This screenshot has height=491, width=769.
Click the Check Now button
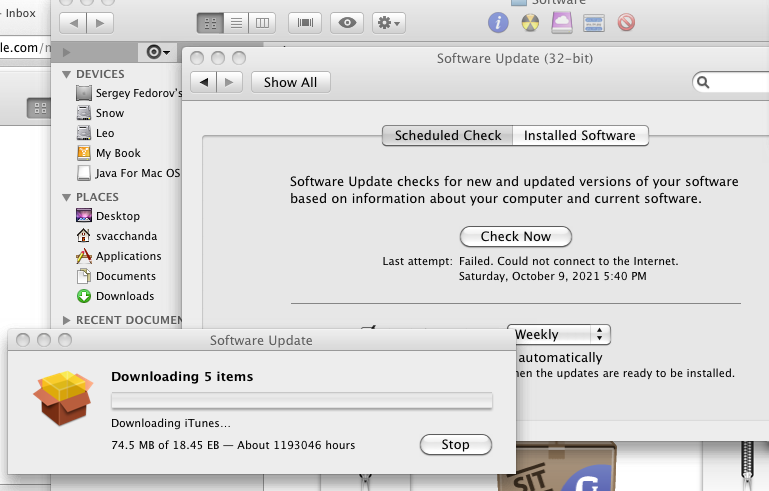[x=515, y=236]
